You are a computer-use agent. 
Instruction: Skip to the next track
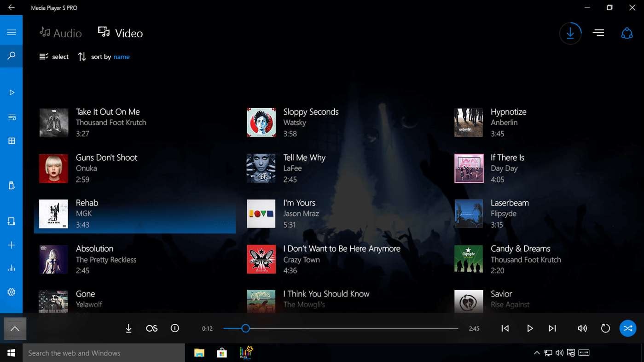point(552,328)
